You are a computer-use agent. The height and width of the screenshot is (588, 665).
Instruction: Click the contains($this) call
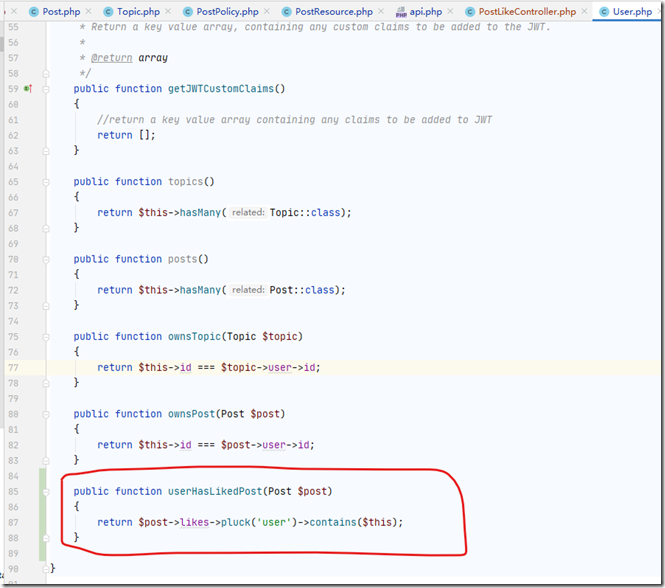tap(353, 522)
